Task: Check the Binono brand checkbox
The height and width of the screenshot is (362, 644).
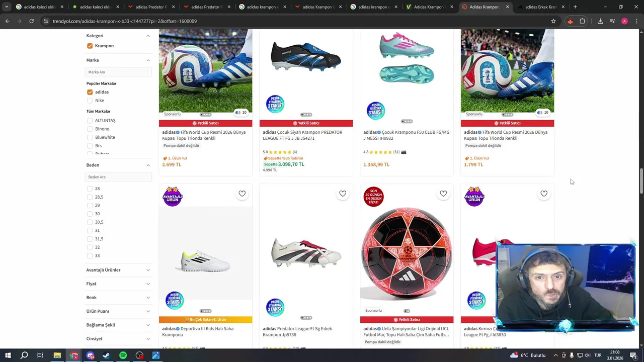Action: point(90,129)
